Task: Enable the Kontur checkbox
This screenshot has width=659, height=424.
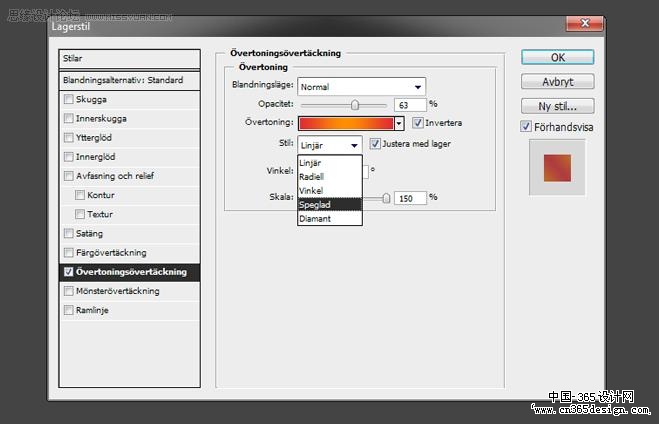Action: pos(80,195)
